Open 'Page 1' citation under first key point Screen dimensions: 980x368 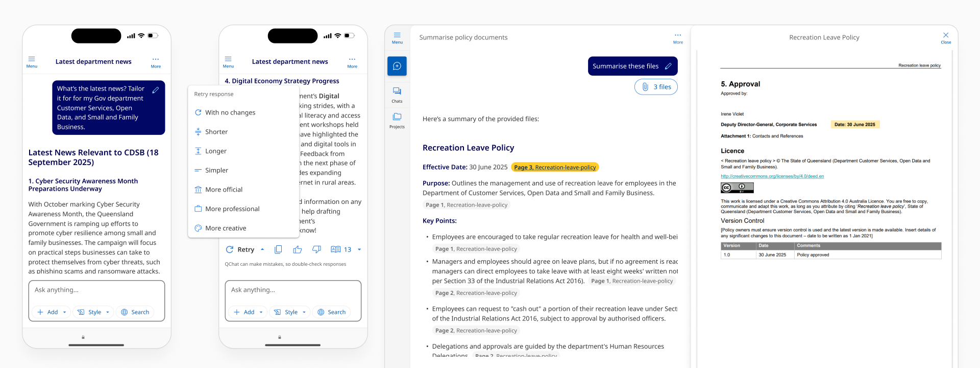tap(476, 249)
